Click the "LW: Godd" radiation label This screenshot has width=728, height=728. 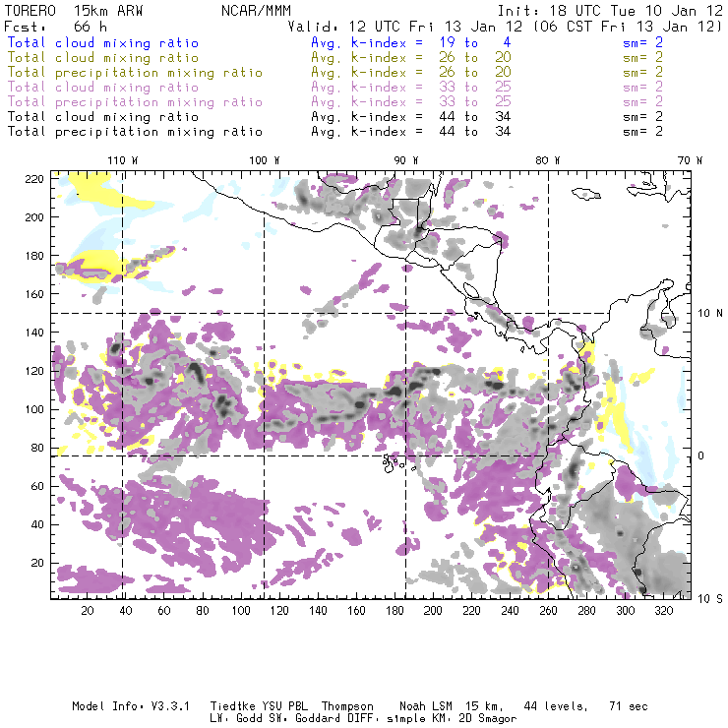point(236,719)
